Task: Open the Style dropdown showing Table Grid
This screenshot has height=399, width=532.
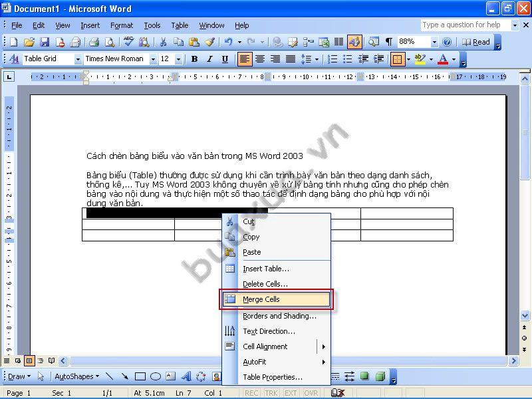Action: tap(78, 60)
